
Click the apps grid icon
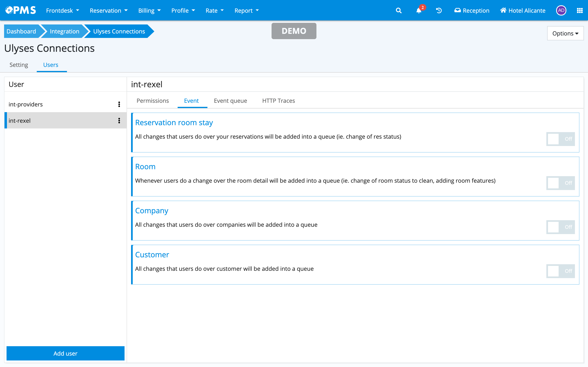pyautogui.click(x=579, y=10)
